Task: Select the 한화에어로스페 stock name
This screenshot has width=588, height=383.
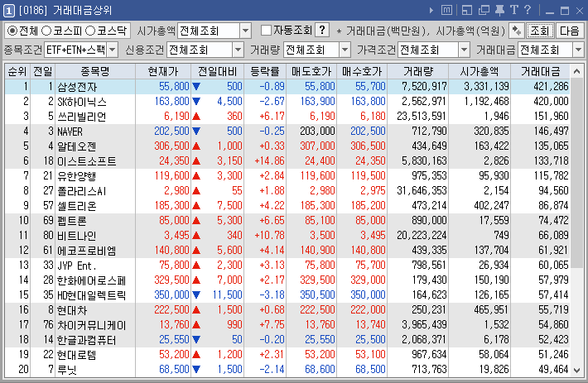Action: 91,280
